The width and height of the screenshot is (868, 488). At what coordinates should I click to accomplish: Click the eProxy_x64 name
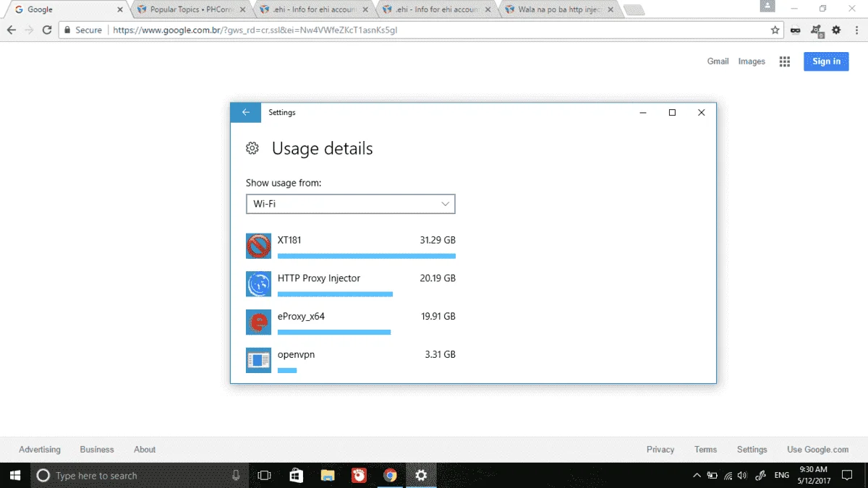[x=301, y=317]
